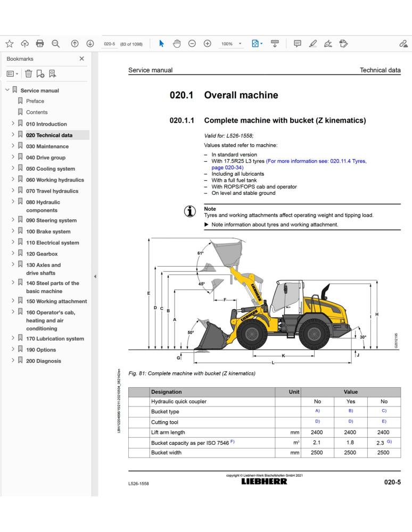
Task: Open the 120 Gearbox bookmark
Action: 42,254
